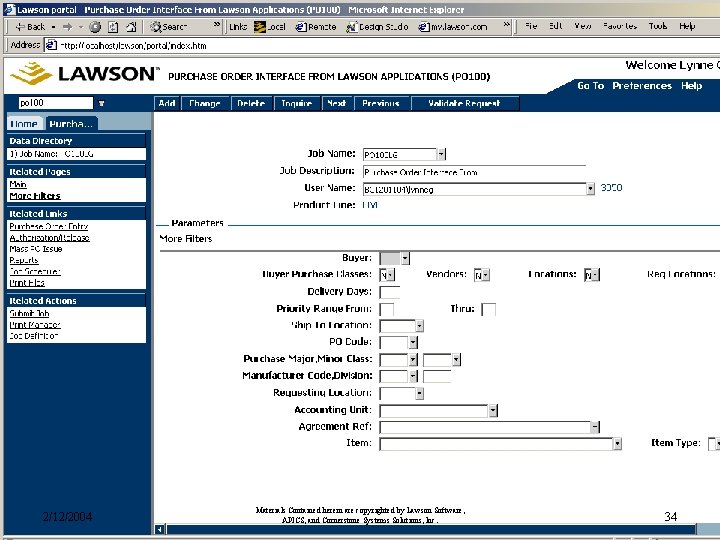The height and width of the screenshot is (540, 720).
Task: Open the Authorization/Release link
Action: click(x=50, y=237)
